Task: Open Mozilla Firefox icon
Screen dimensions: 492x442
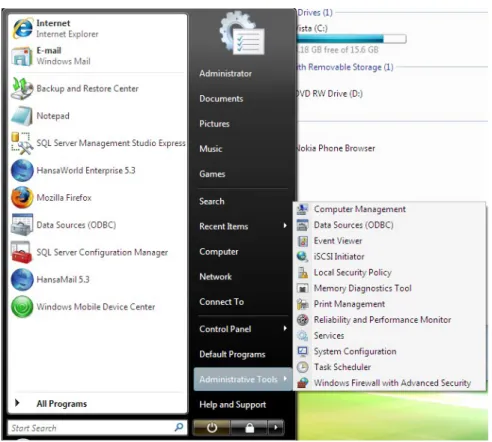Action: [x=22, y=198]
